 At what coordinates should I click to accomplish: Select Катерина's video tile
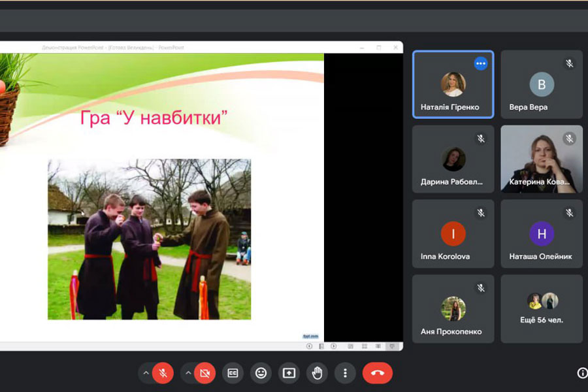tap(542, 159)
